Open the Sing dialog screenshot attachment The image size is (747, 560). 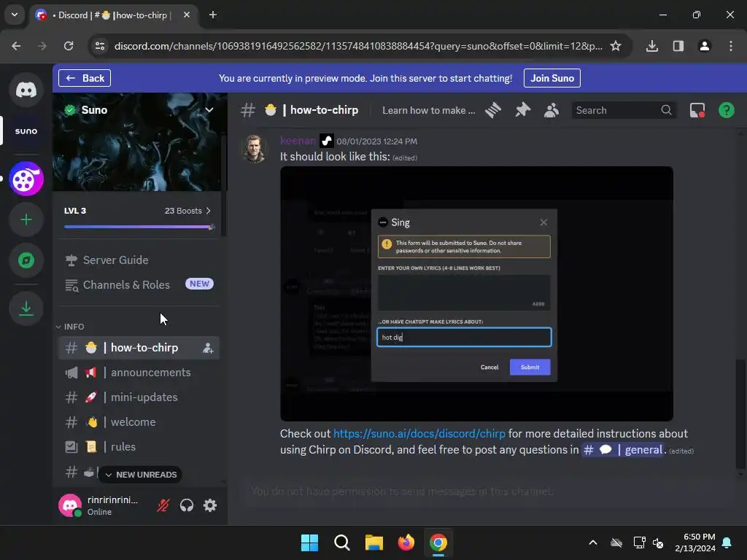pyautogui.click(x=476, y=294)
